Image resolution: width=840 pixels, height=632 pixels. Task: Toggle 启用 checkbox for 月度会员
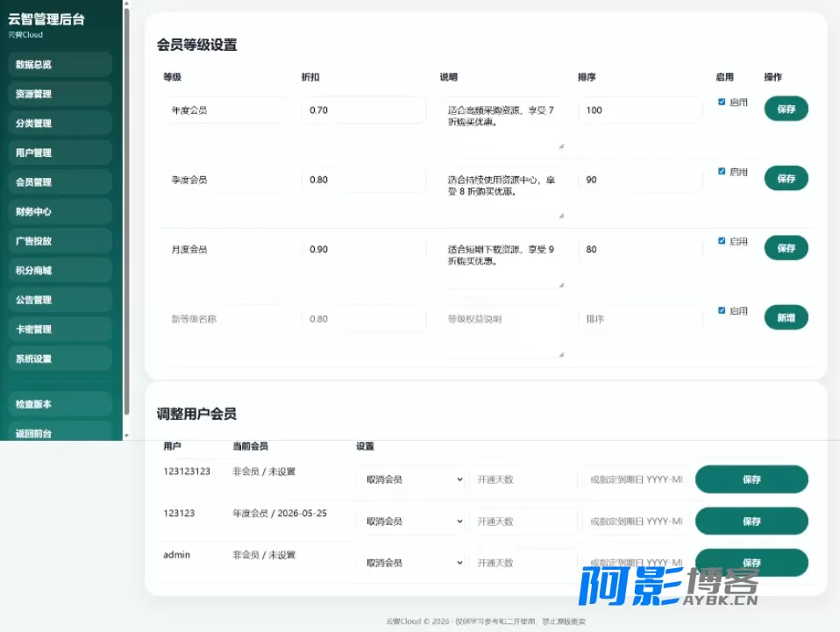[722, 241]
